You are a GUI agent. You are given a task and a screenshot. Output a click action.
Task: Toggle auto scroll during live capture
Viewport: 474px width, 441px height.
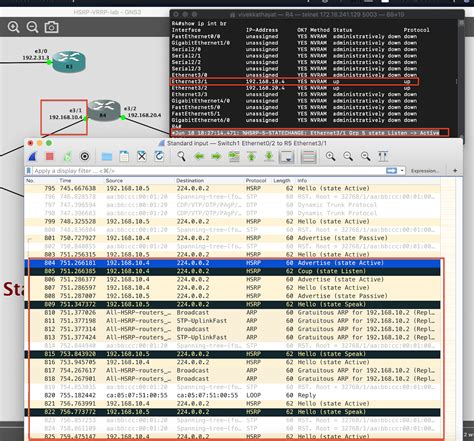coord(287,157)
